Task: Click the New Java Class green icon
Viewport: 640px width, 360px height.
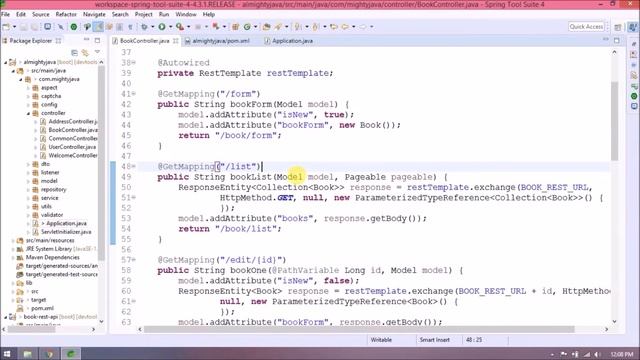Action: pyautogui.click(x=247, y=27)
